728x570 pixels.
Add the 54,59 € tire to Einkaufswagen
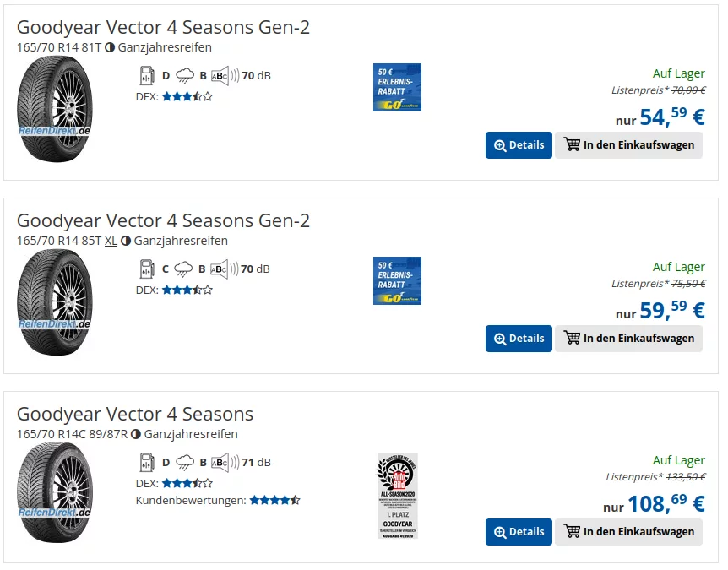[x=628, y=145]
